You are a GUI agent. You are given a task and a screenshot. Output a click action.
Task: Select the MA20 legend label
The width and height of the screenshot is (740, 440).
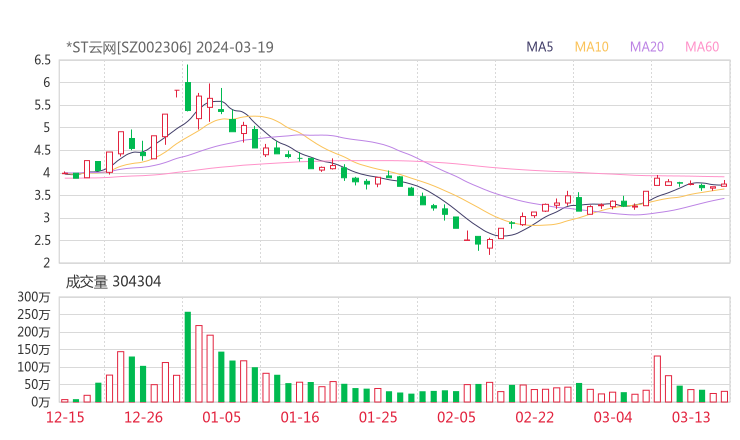coord(647,47)
